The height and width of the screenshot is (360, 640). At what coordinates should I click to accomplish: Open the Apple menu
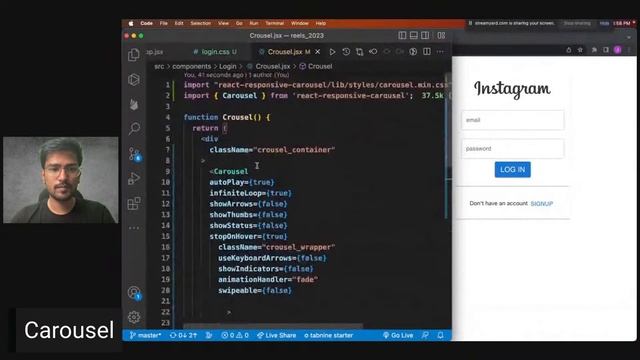(131, 23)
